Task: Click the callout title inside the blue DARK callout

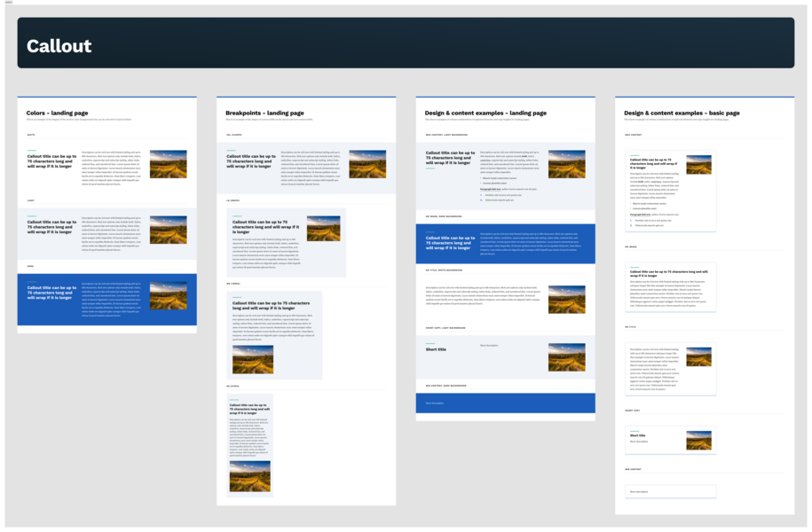Action: click(53, 293)
